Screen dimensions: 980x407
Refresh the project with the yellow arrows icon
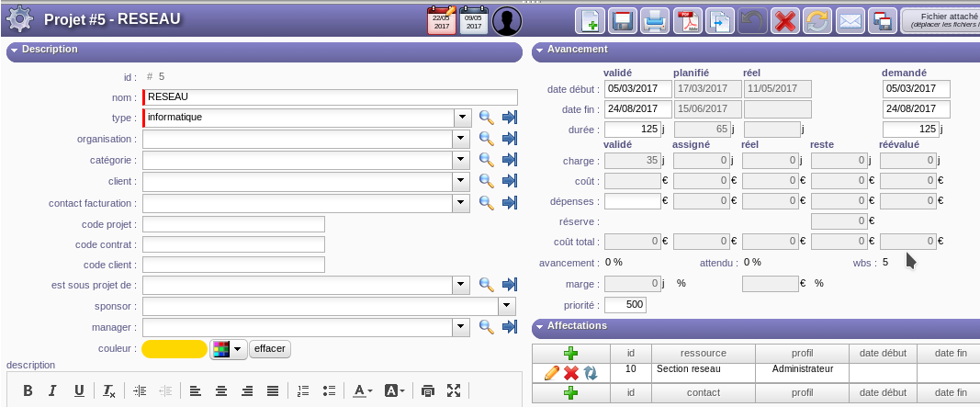[x=817, y=21]
